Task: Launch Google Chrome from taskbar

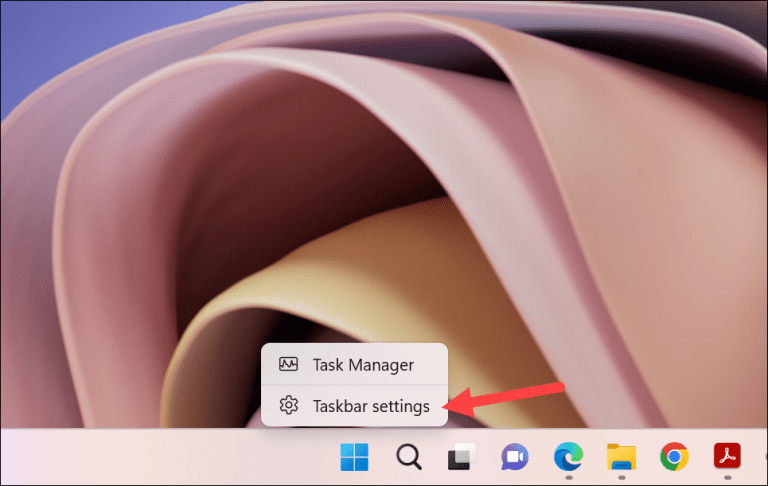Action: (674, 457)
